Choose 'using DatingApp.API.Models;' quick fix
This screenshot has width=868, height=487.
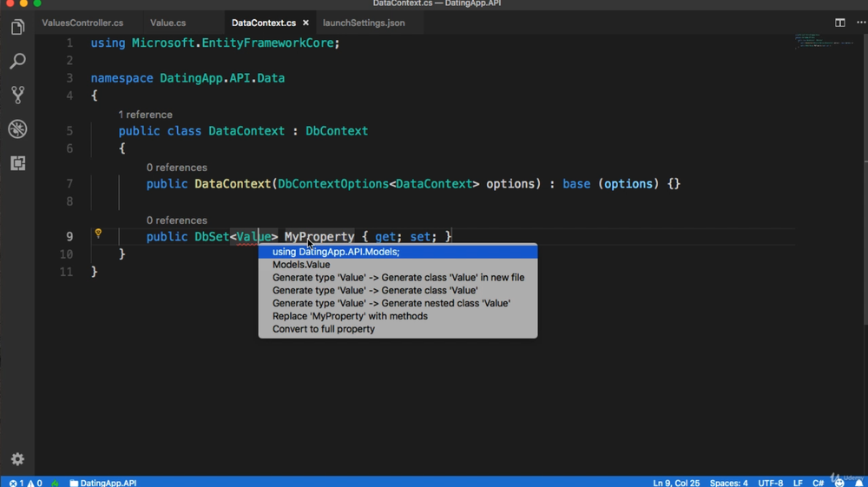tap(398, 252)
